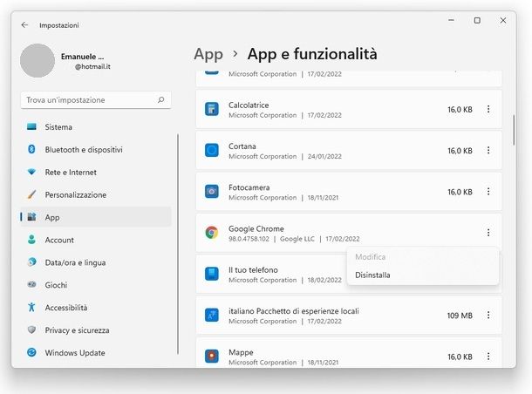Open three-dot menu for Fotocamera
This screenshot has height=394, width=532.
(x=488, y=192)
